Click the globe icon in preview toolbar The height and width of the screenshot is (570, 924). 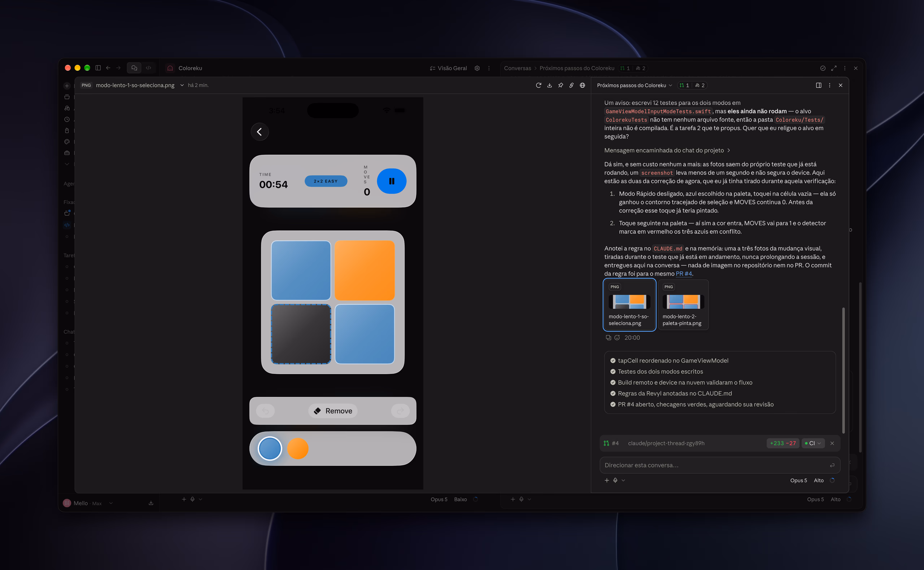tap(582, 85)
